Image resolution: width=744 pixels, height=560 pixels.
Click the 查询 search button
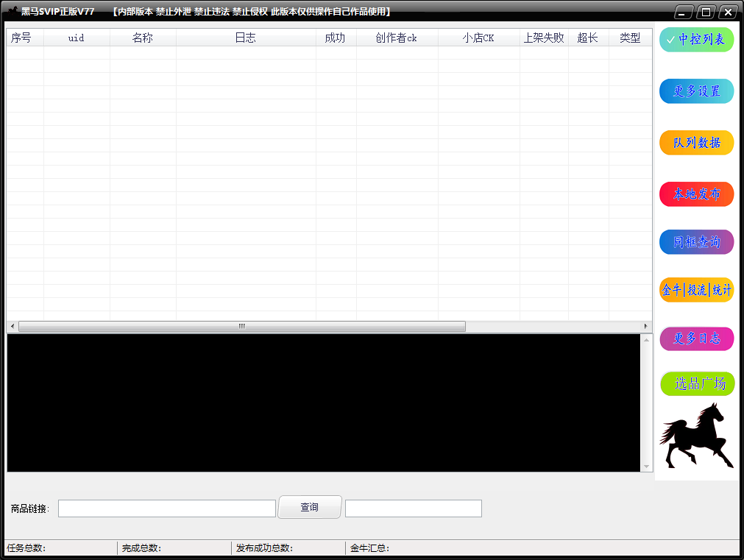pos(309,507)
